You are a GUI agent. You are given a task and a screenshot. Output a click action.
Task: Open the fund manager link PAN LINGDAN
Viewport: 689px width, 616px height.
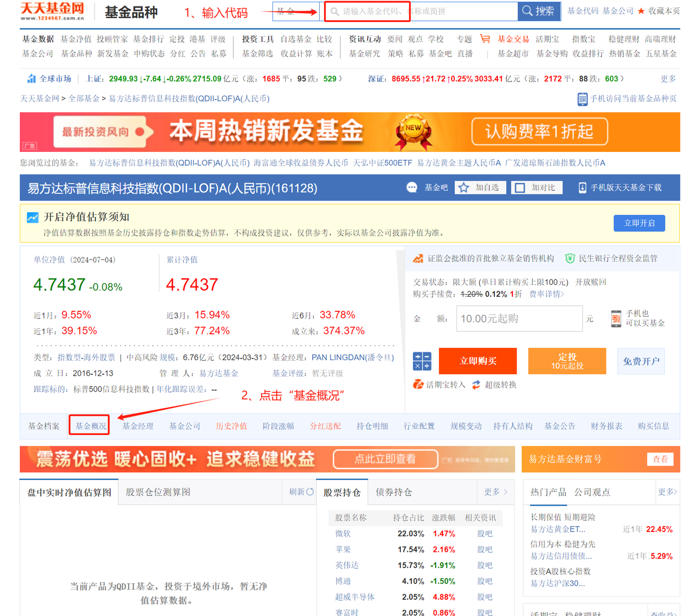[353, 357]
